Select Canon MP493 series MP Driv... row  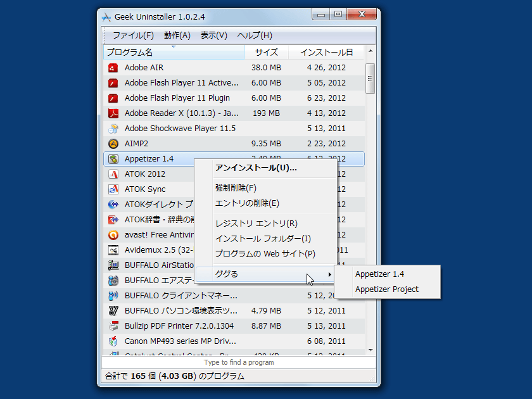pos(234,341)
